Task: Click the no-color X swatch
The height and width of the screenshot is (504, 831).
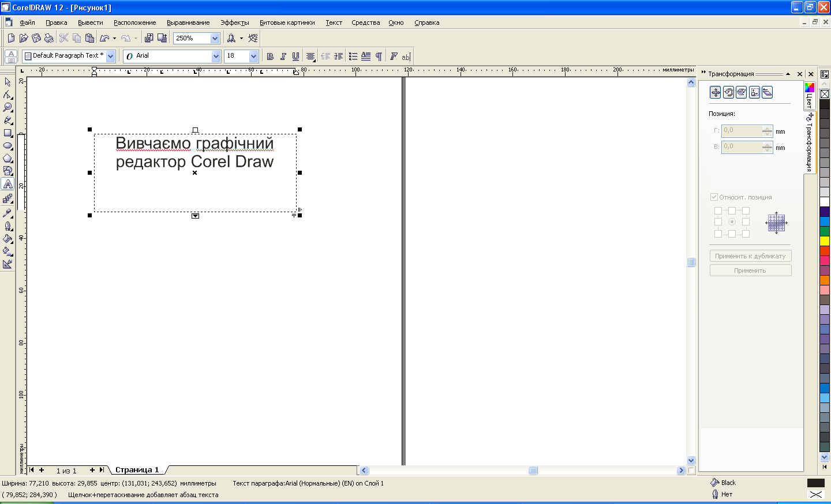Action: point(825,93)
